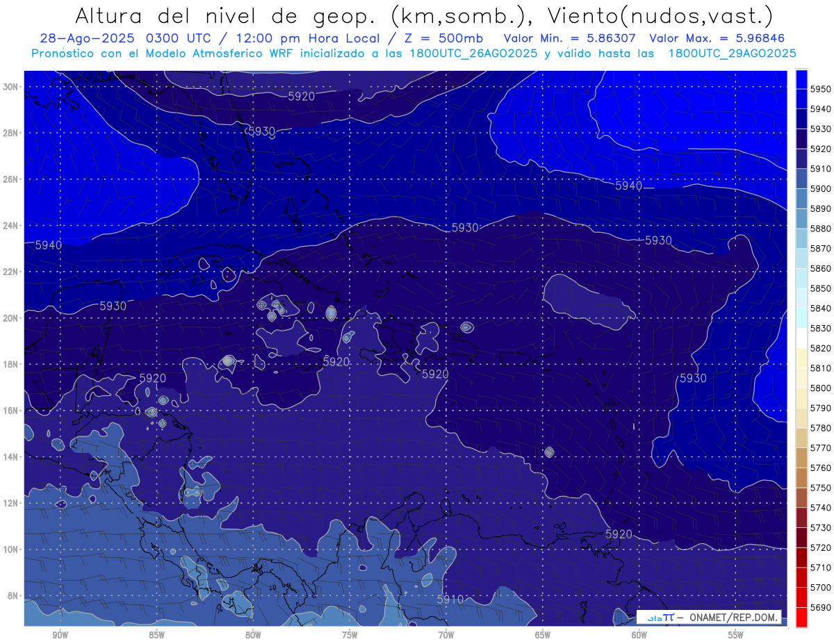
Task: Click the '1800UTC_29AGO2025' valid-until time
Action: [732, 53]
